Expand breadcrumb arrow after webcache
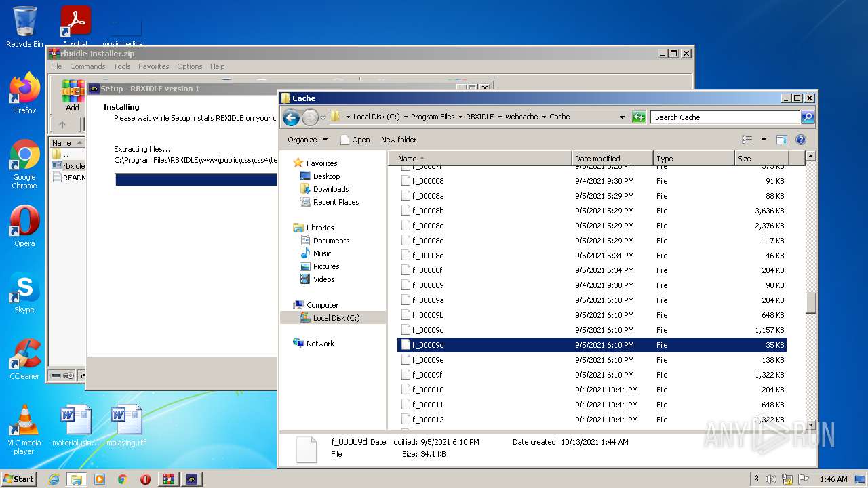This screenshot has height=488, width=868. point(544,117)
